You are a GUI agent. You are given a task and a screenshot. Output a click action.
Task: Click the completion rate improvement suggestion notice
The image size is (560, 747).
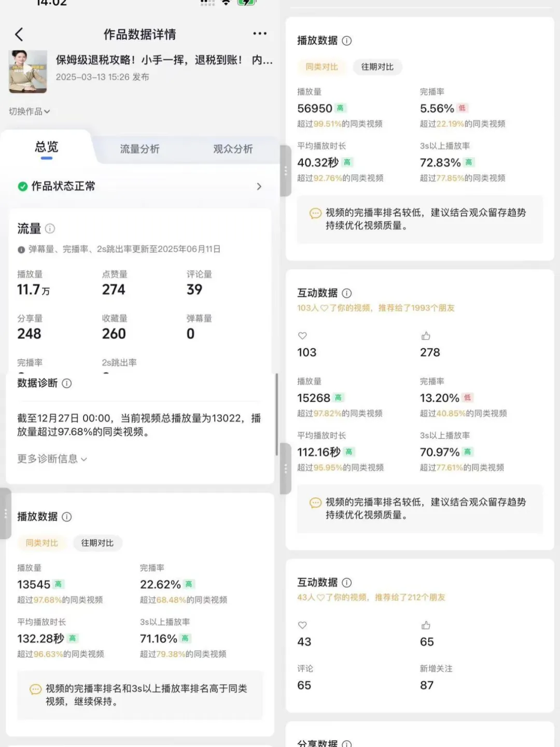coord(420,220)
